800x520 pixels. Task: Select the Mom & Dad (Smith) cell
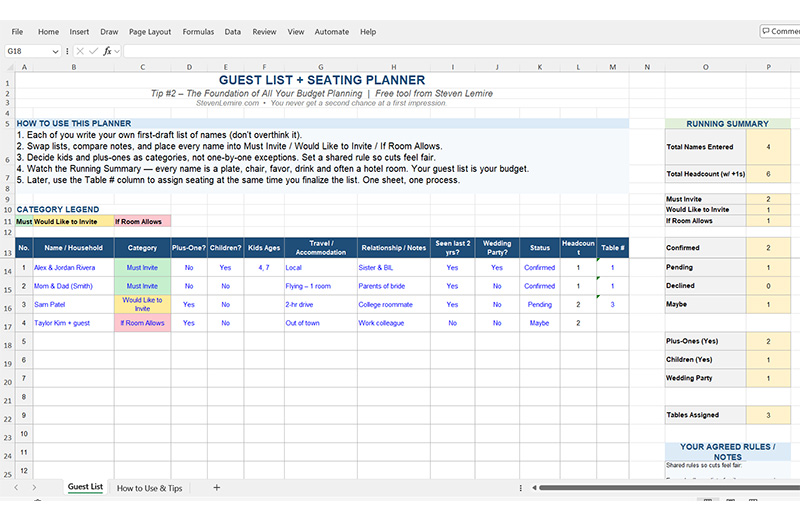[73, 286]
